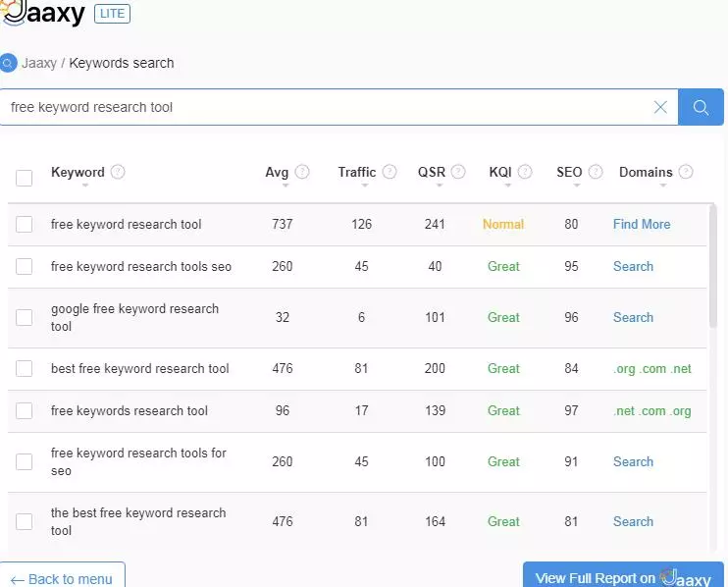
Task: Click the results table vertical scrollbar
Action: 713,267
